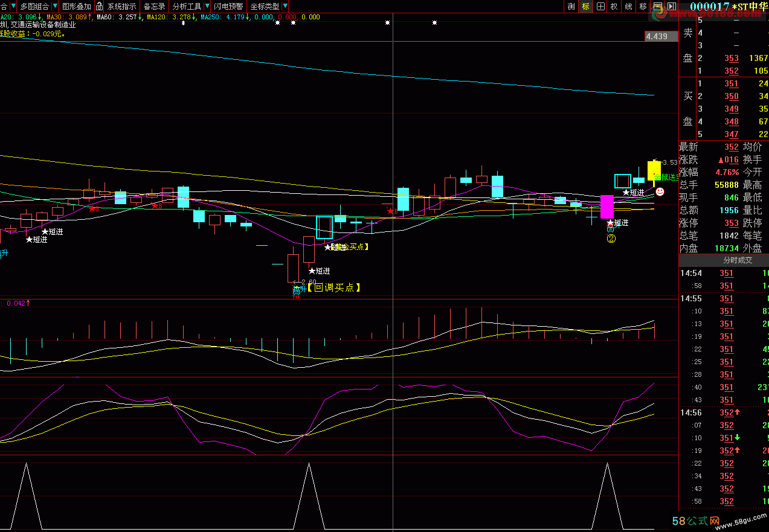Click the 测 toolbar icon
This screenshot has height=532, width=769.
pos(571,6)
